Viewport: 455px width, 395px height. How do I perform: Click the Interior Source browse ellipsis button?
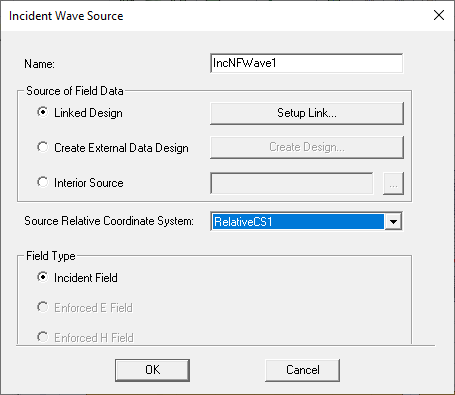pos(393,183)
